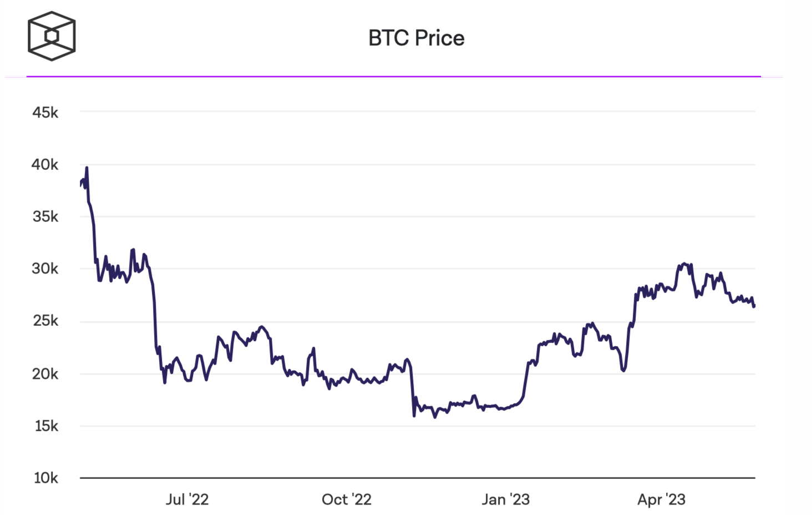812x515 pixels.
Task: Click the dark x-axis baseline at 10k
Action: click(417, 478)
